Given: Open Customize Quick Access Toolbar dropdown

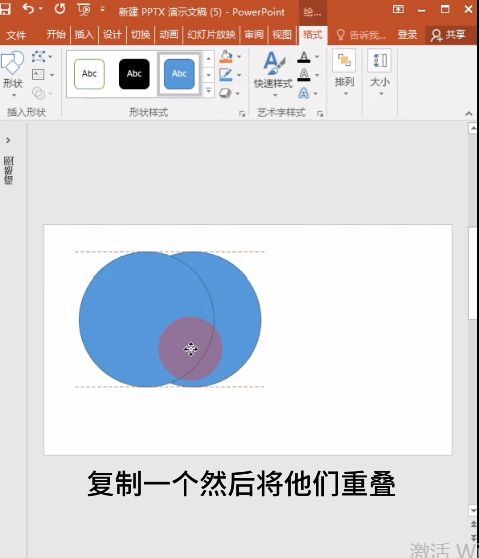Looking at the screenshot, I should tap(102, 9).
